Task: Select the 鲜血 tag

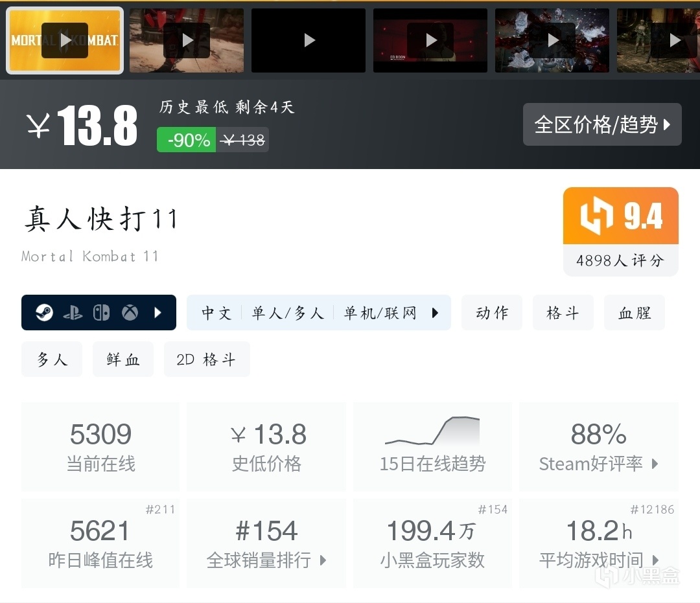Action: coord(123,359)
